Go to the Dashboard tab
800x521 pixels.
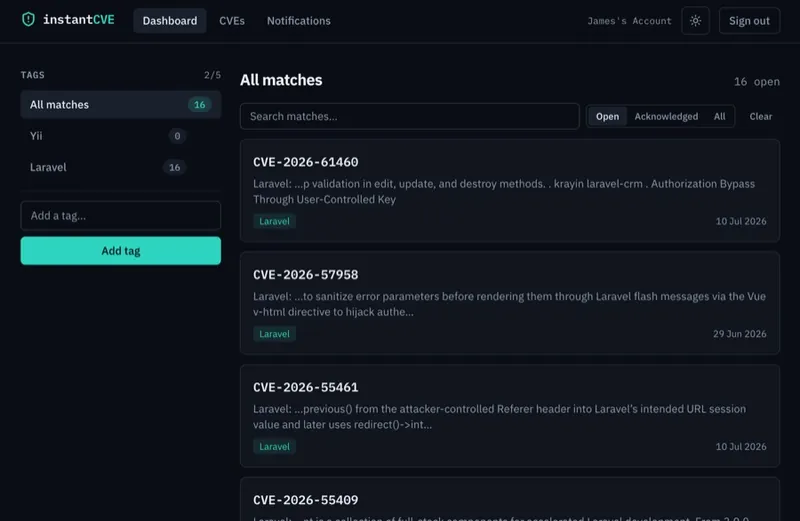pyautogui.click(x=170, y=21)
